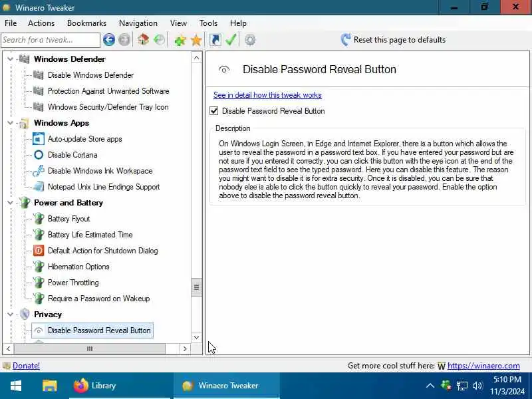Uncheck Disable Password Reveal Button checkbox
The image size is (532, 399).
[x=214, y=111]
